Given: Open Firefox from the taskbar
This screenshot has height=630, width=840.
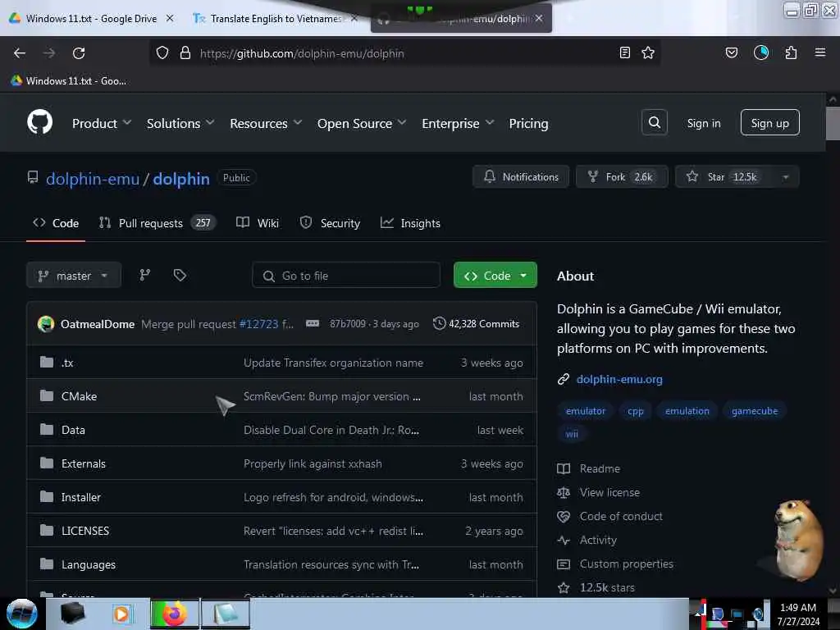Looking at the screenshot, I should point(175,614).
